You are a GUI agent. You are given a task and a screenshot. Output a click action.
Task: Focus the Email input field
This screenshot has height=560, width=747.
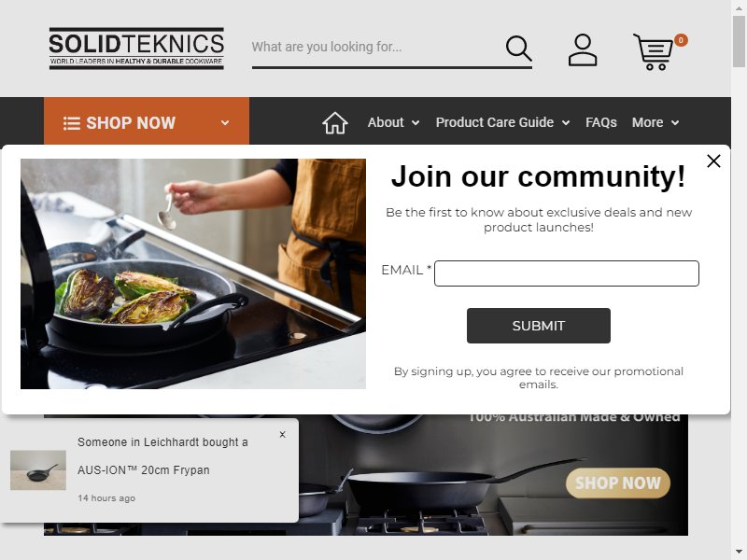tap(567, 273)
